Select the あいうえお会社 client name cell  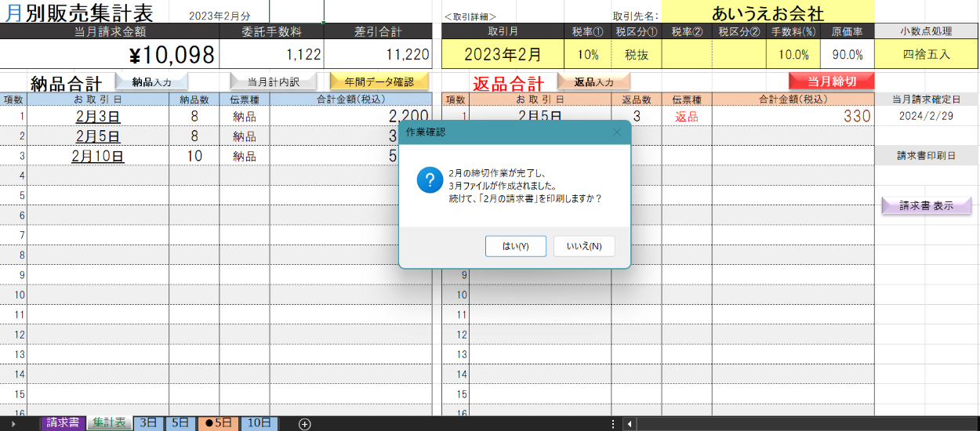pos(767,13)
